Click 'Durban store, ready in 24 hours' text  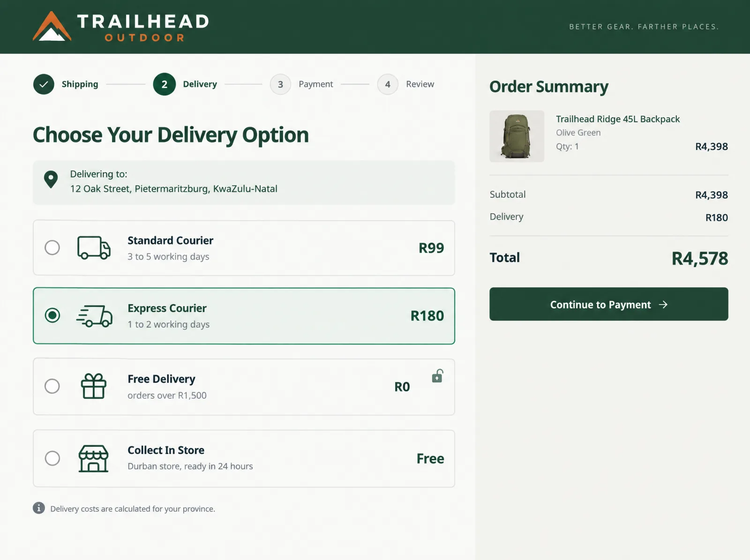[190, 466]
